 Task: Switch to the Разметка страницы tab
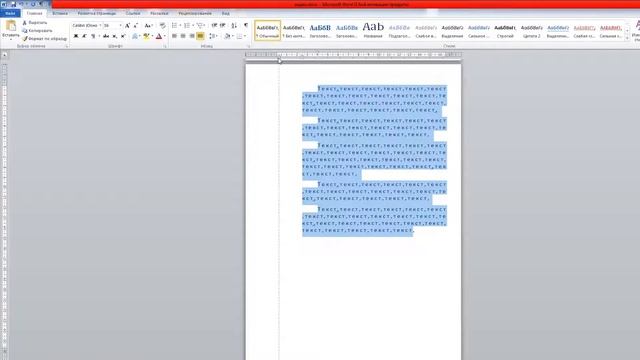pyautogui.click(x=97, y=13)
